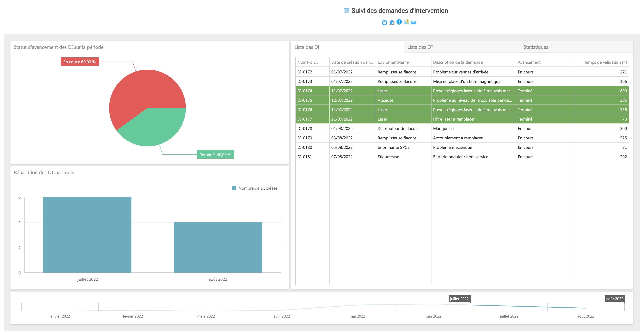Select row DI-0173

pos(462,81)
